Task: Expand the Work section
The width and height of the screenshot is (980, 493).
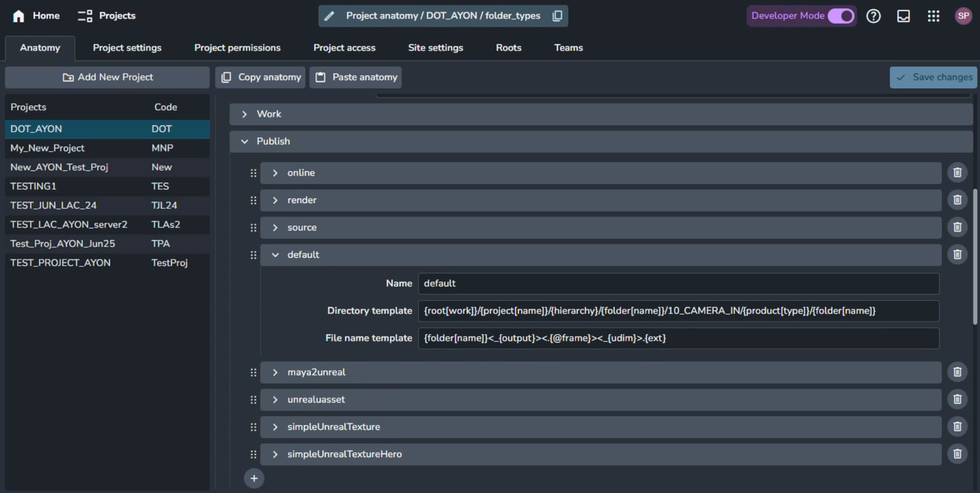Action: coord(245,114)
